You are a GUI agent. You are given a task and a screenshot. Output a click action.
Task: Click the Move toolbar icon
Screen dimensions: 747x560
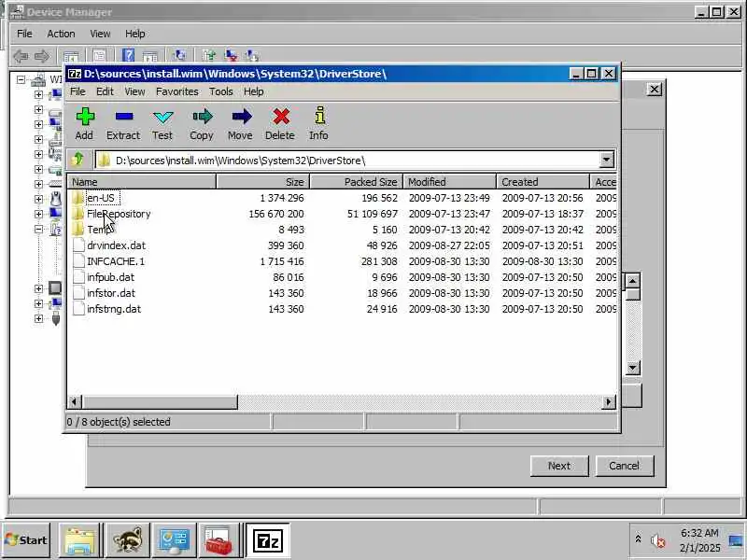click(x=241, y=123)
